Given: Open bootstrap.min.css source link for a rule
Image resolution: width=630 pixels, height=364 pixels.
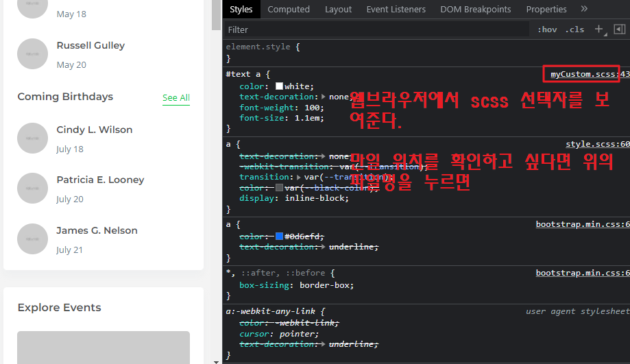Looking at the screenshot, I should [x=583, y=224].
